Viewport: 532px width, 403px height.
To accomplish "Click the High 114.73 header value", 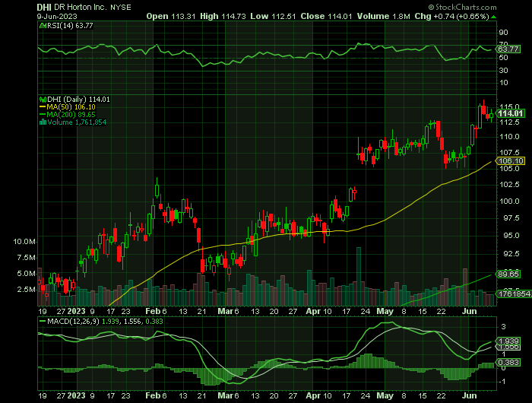I will 223,16.
